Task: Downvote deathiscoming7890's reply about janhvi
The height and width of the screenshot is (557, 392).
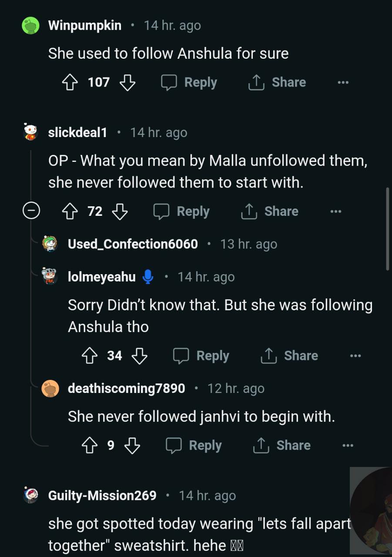Action: 132,446
